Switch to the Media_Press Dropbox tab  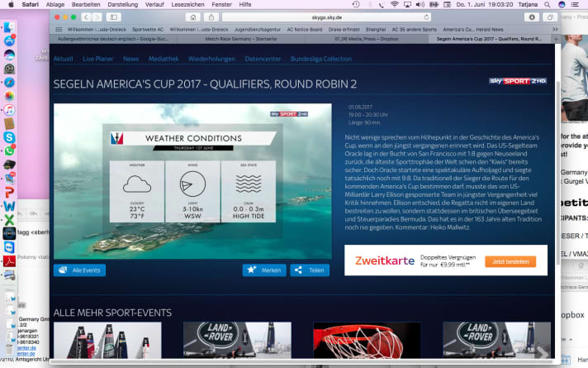(x=367, y=39)
